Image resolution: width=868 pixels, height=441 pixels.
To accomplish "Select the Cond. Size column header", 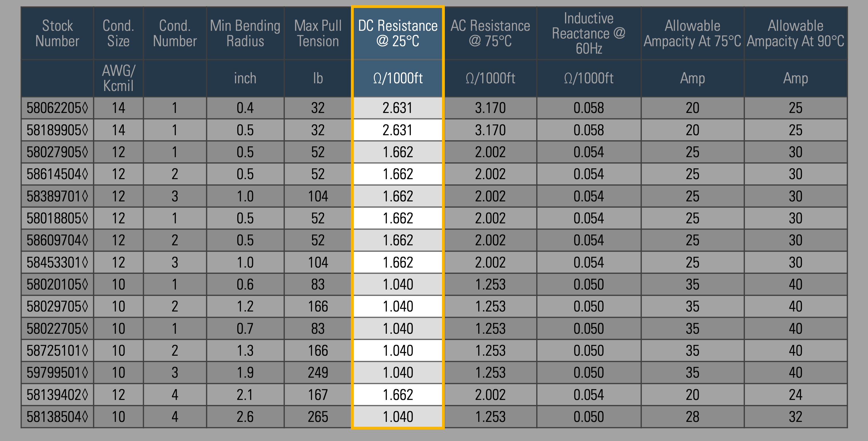I will coord(118,33).
